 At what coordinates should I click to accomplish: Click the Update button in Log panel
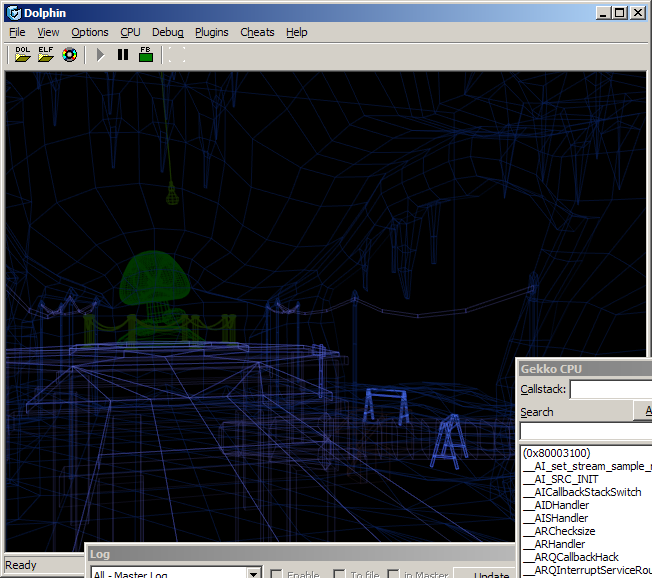(484, 573)
